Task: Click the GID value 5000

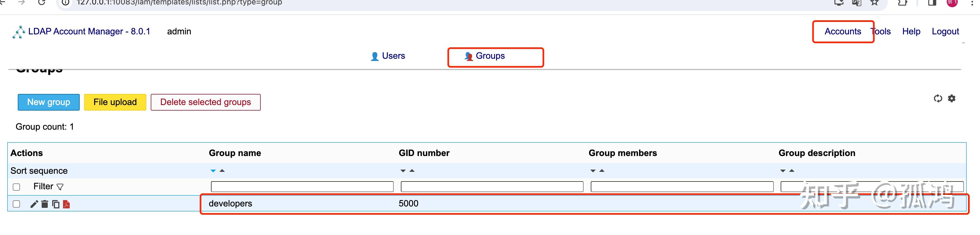Action: point(408,204)
